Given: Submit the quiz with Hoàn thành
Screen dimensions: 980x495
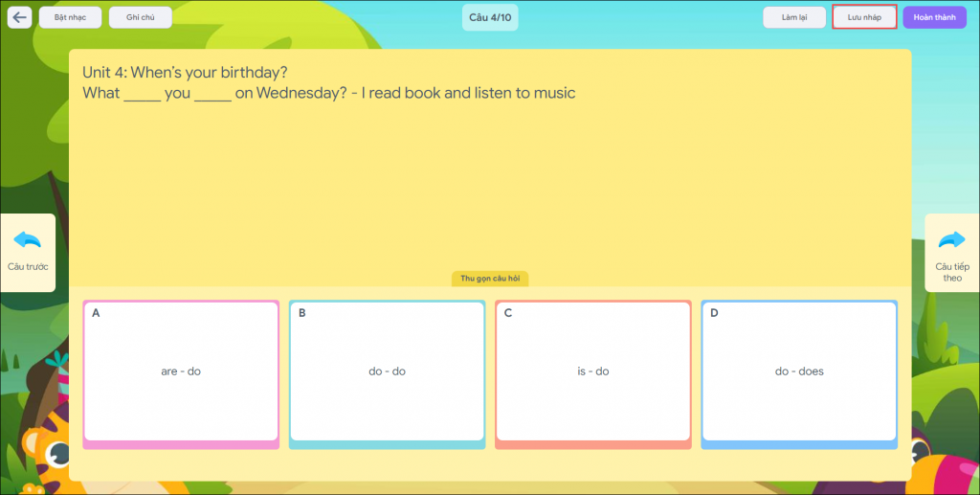Looking at the screenshot, I should tap(934, 17).
